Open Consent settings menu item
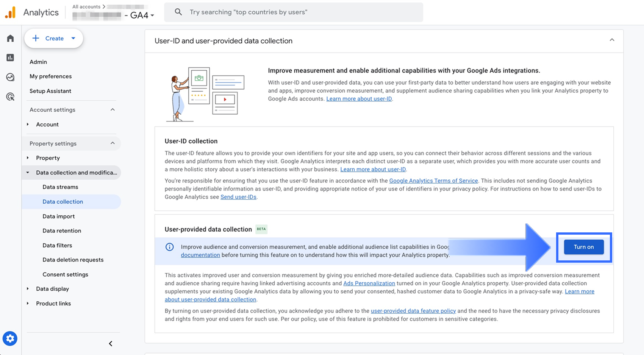The image size is (644, 355). click(65, 274)
